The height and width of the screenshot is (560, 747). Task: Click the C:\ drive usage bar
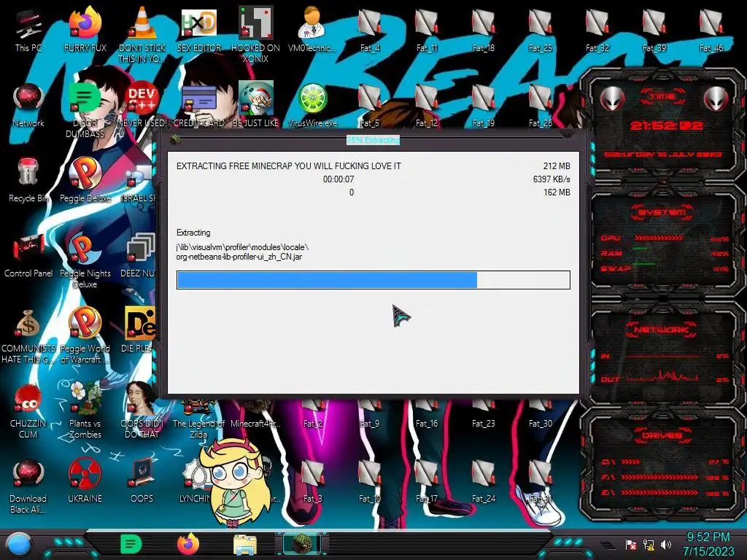pyautogui.click(x=630, y=462)
